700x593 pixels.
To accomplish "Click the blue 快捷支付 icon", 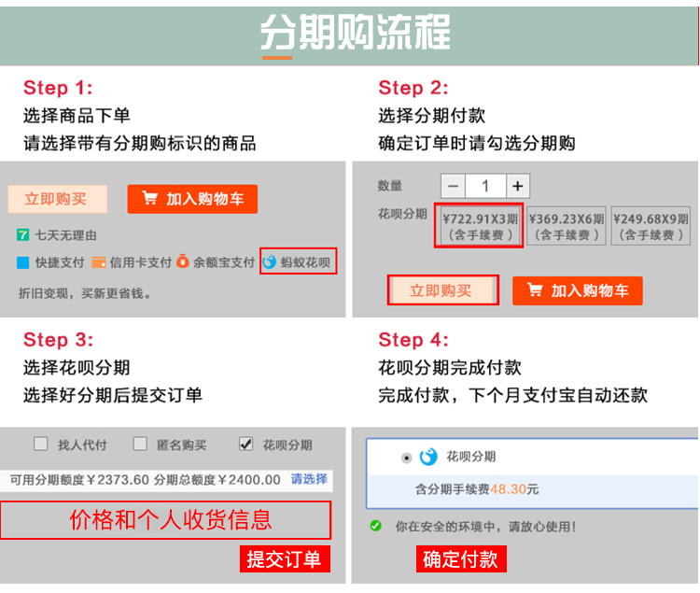I will [22, 262].
